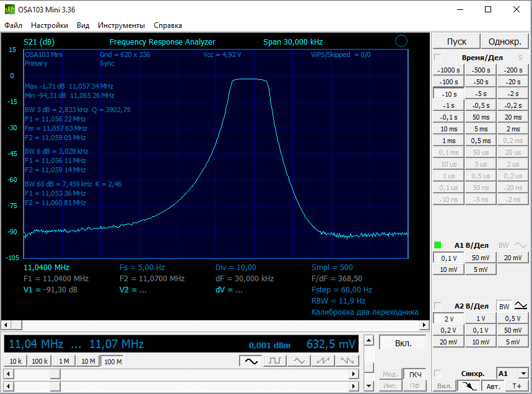This screenshot has height=394, width=532.
Task: Click the generator level up arrow
Action: click(368, 340)
